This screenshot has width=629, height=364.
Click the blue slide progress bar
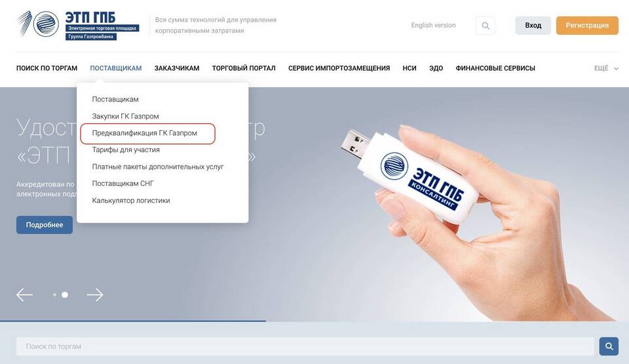click(133, 321)
